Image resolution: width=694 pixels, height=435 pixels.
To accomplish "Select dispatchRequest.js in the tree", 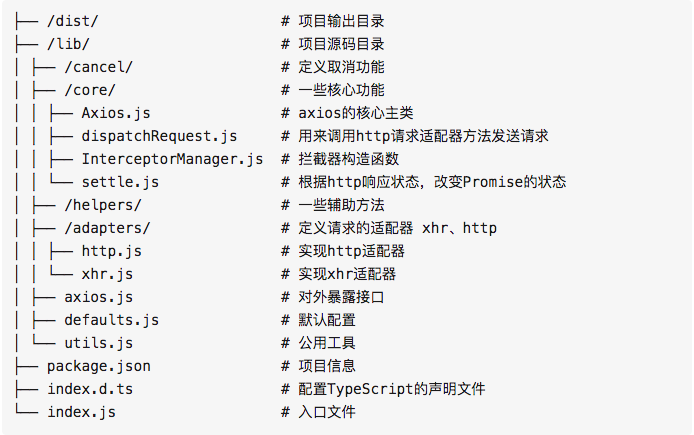I will (159, 136).
